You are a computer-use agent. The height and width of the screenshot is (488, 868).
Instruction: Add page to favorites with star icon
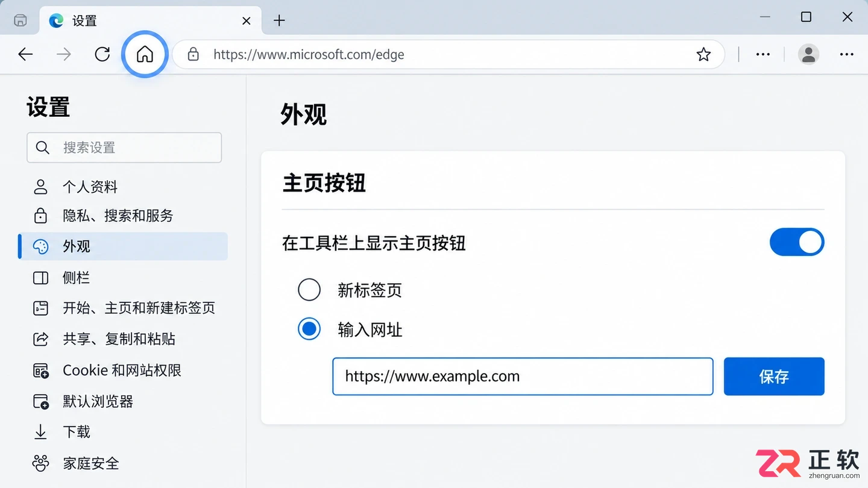click(703, 55)
